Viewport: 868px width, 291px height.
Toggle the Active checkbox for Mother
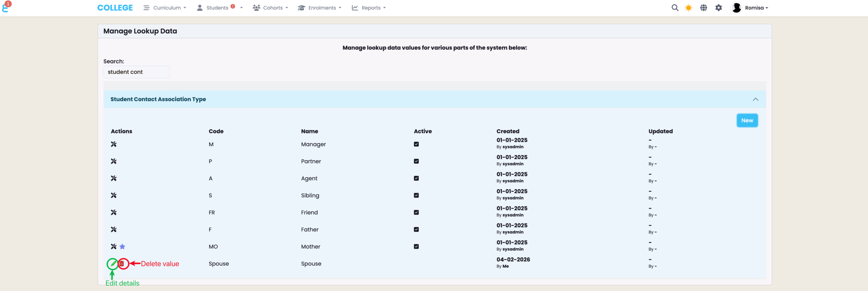tap(416, 247)
